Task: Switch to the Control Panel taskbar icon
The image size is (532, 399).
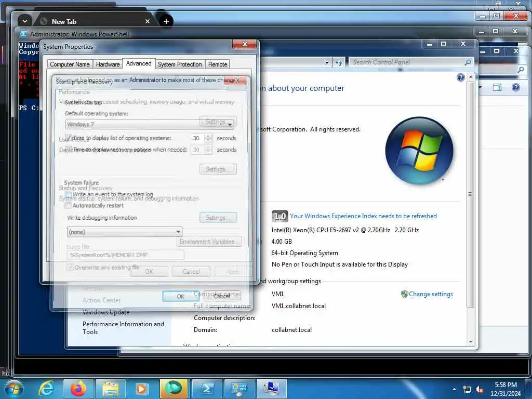Action: [239, 389]
